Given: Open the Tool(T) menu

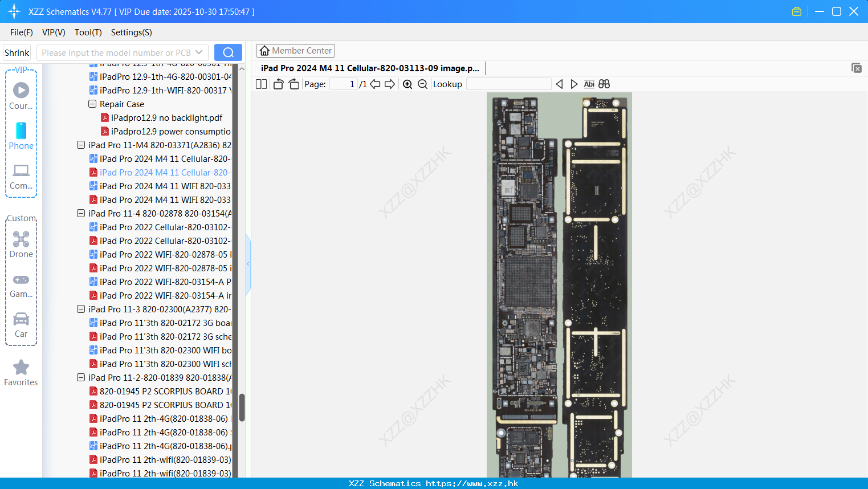Looking at the screenshot, I should [88, 32].
